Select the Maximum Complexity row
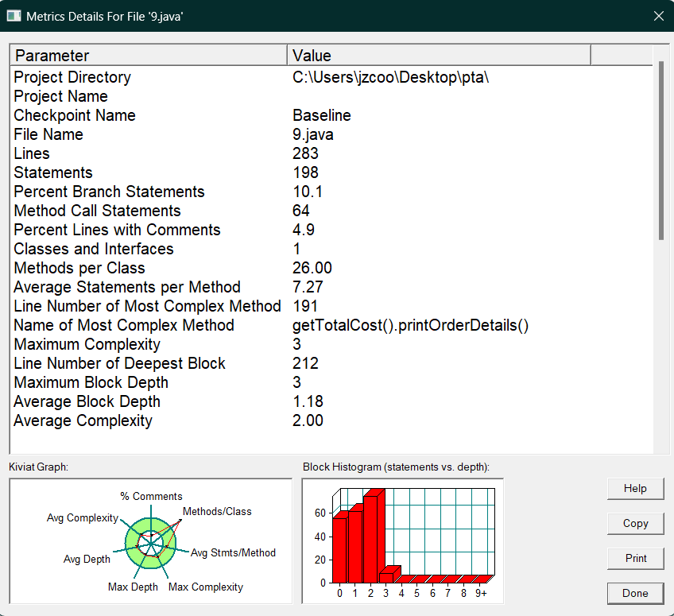This screenshot has width=674, height=616. (x=331, y=344)
